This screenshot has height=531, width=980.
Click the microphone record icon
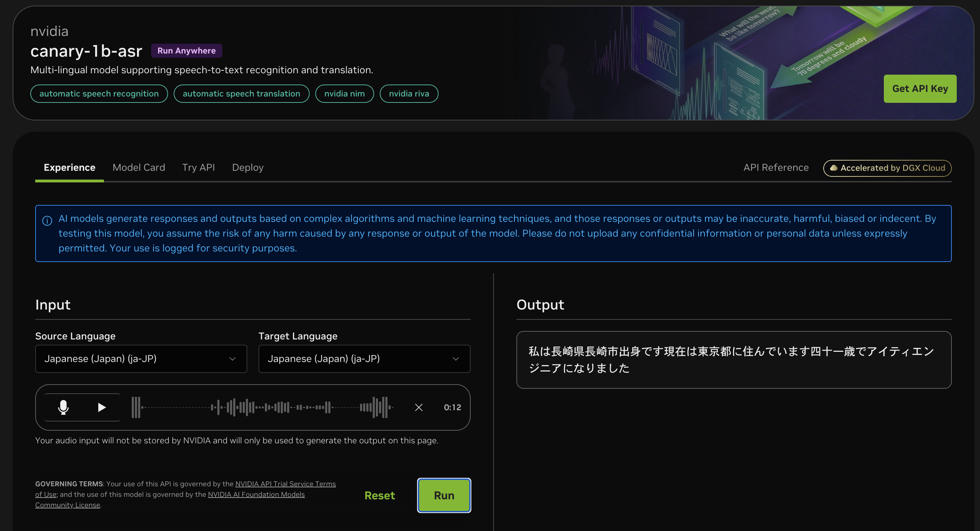point(63,407)
